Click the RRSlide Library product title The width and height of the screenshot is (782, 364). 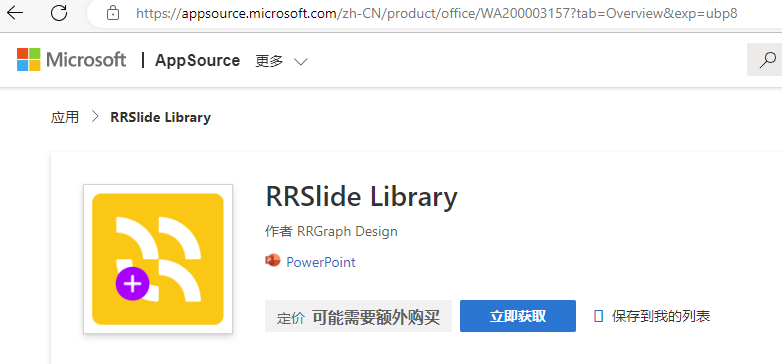click(361, 196)
